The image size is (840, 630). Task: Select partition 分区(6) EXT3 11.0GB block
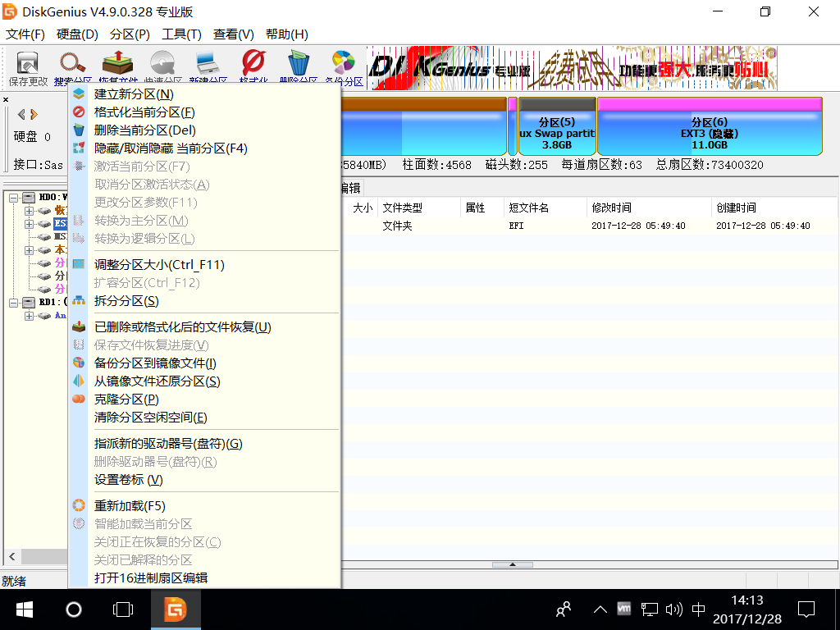710,126
